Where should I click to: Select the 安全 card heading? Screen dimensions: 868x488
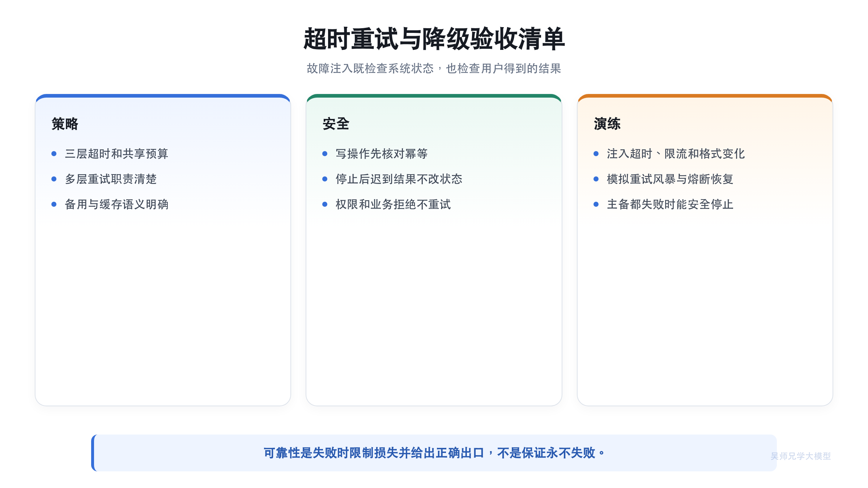(336, 124)
